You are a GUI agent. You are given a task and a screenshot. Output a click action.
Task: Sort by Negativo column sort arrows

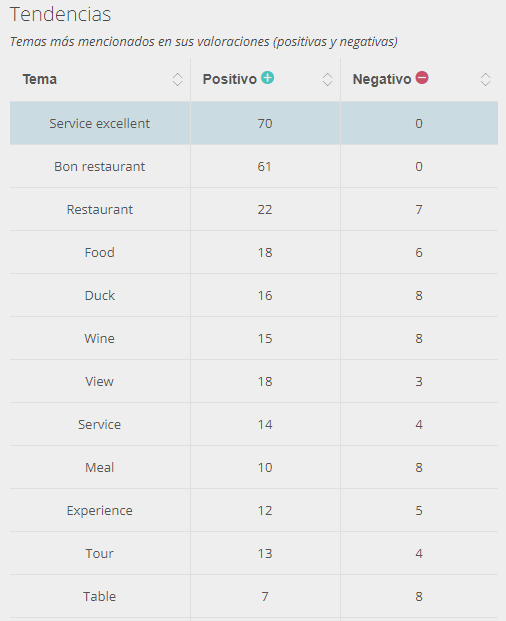click(x=485, y=80)
